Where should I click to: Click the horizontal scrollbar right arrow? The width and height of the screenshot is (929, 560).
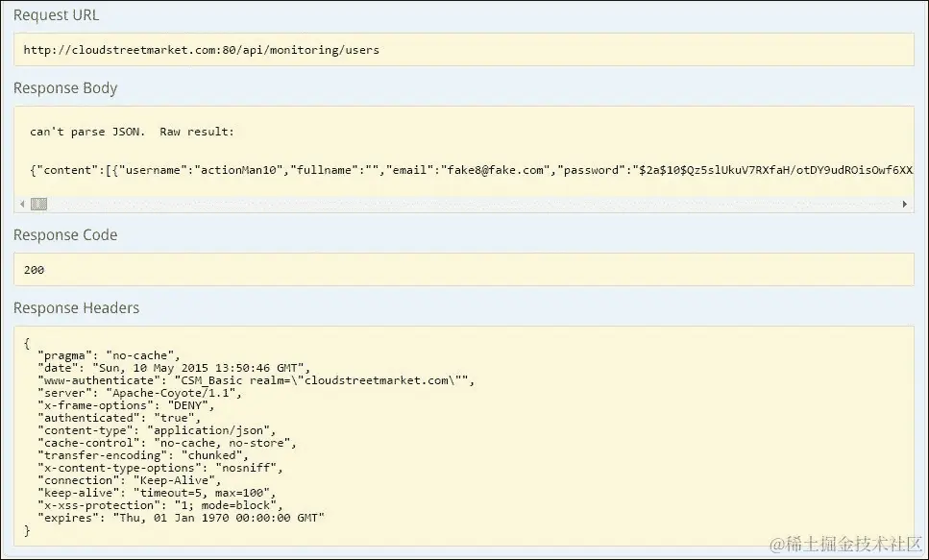click(x=905, y=204)
